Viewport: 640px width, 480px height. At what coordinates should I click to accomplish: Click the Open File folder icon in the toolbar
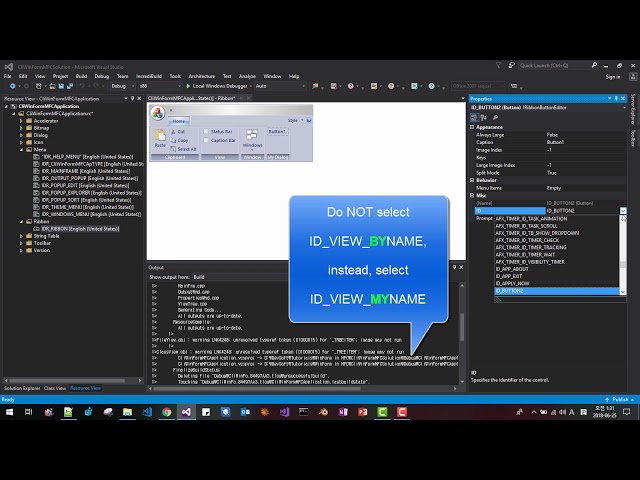coord(52,86)
